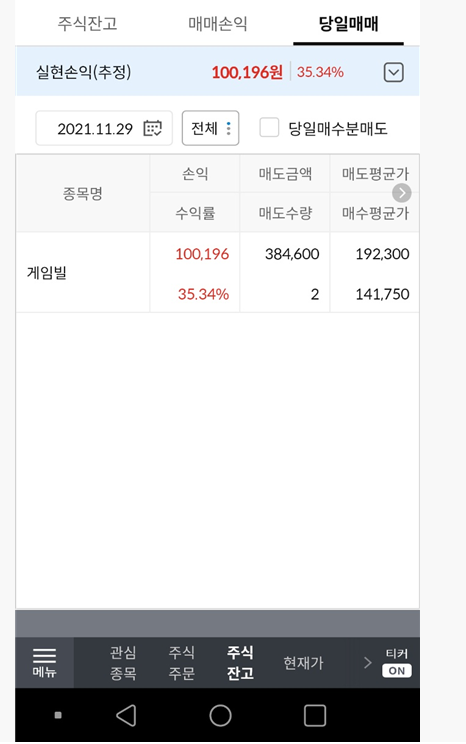Open the calendar date picker icon
This screenshot has height=744, width=466.
[x=152, y=128]
